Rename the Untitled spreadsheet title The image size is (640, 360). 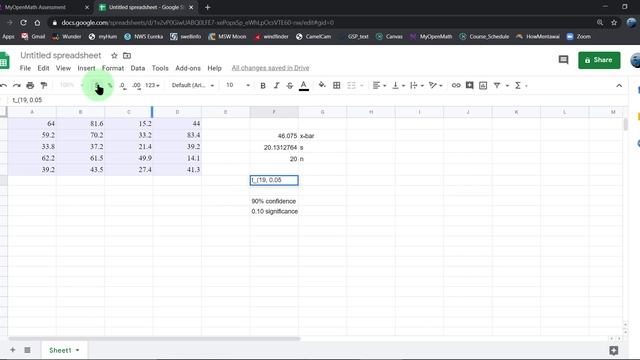[60, 56]
